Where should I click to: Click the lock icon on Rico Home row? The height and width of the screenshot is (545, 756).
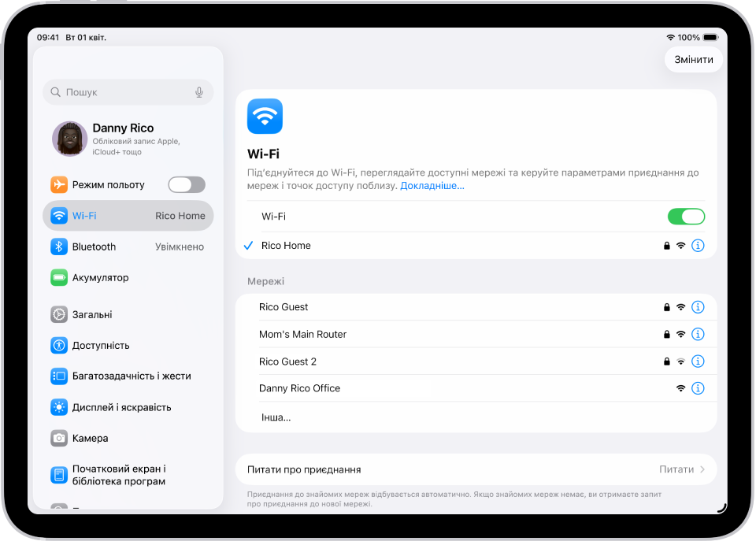tap(667, 246)
